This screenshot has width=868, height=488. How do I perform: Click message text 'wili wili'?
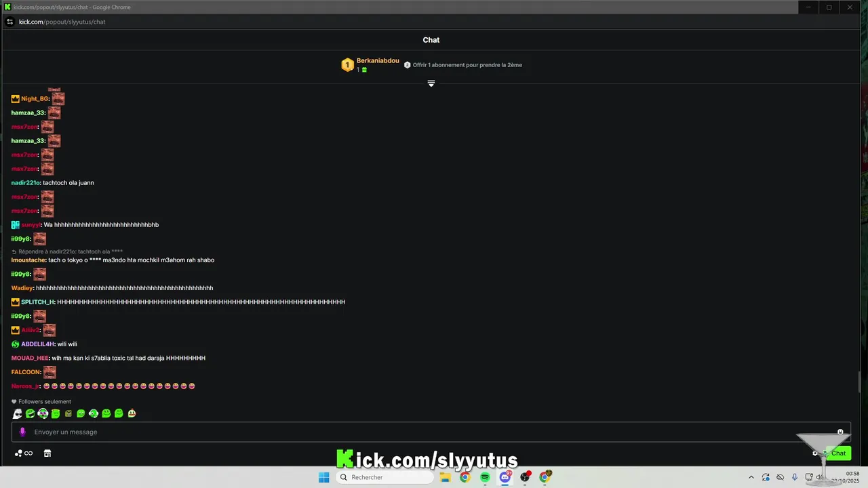tap(67, 344)
